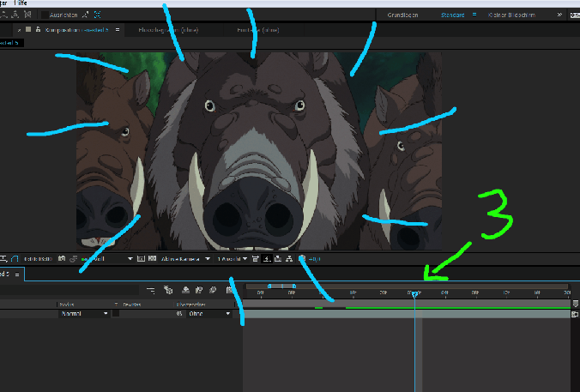Screen dimensions: 580x392
Task: Toggle the fast previews icon
Action: [267, 259]
